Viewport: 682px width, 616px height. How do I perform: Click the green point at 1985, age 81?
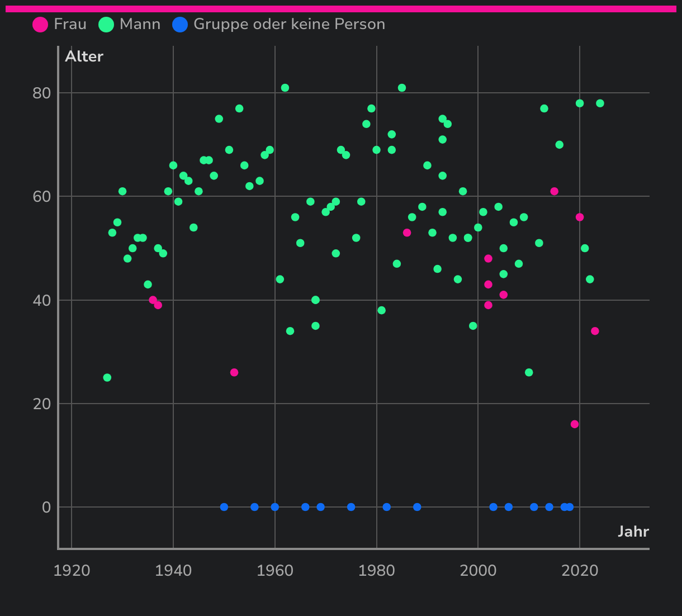pos(402,88)
